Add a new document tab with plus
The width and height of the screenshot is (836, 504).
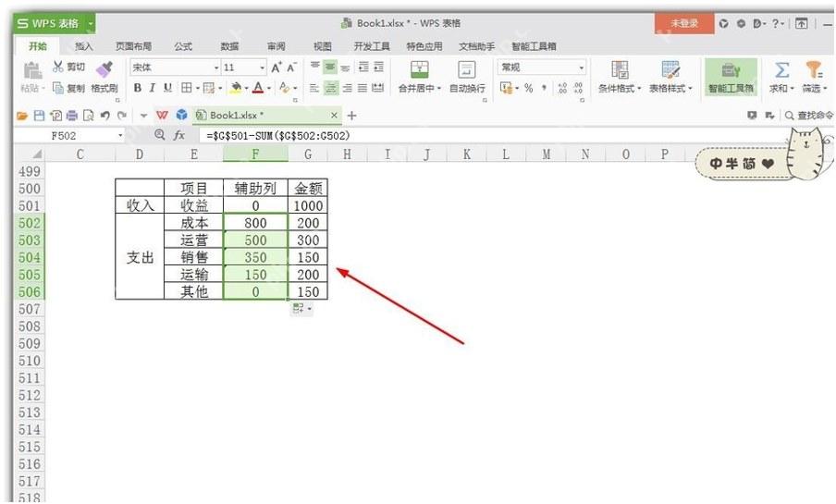coord(352,116)
